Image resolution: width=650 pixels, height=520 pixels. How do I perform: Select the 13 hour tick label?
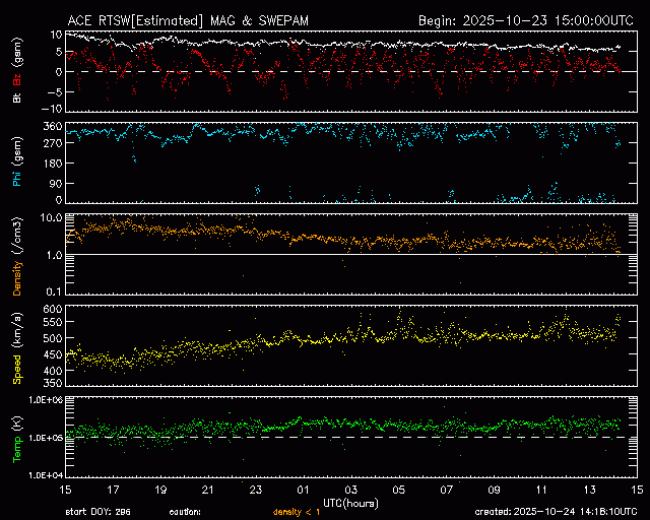[587, 490]
